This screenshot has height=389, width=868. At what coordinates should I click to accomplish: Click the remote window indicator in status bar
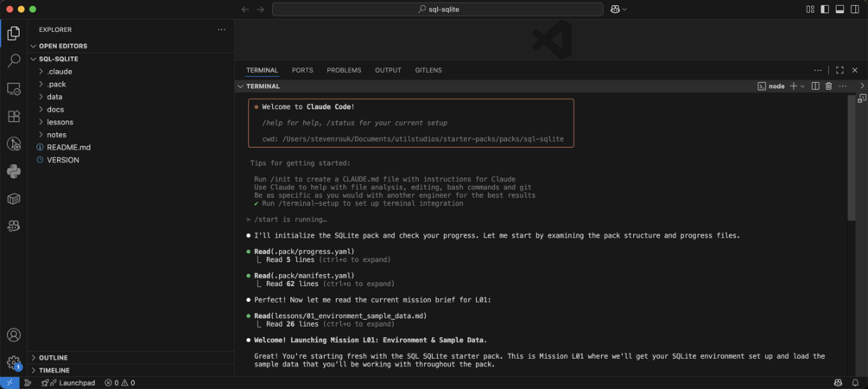(x=10, y=383)
